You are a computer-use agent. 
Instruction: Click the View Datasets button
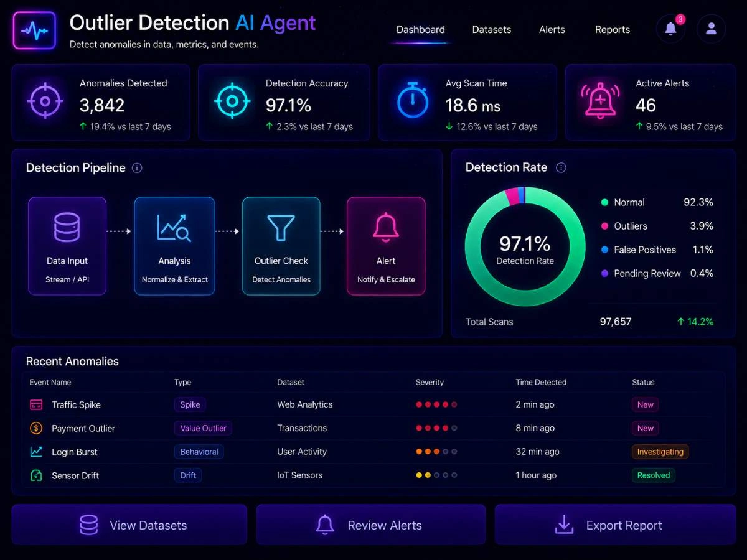(x=129, y=525)
